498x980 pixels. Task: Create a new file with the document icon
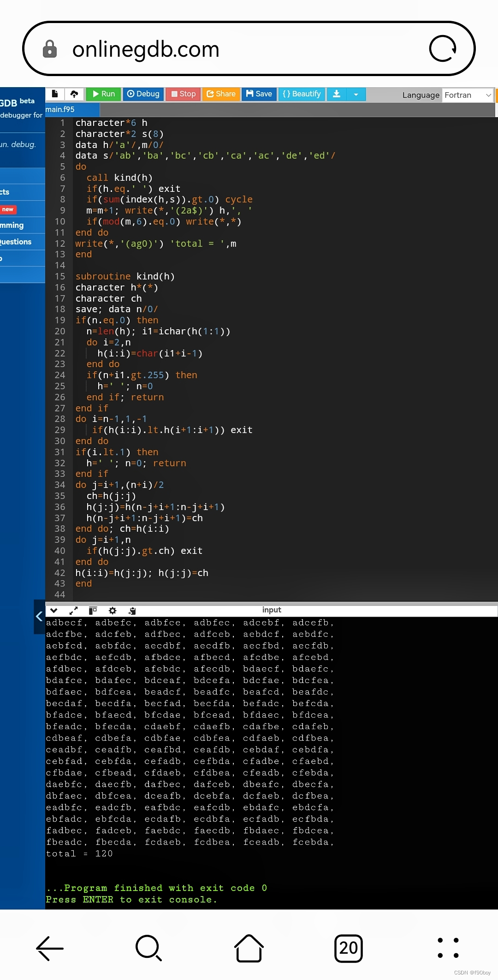point(55,94)
